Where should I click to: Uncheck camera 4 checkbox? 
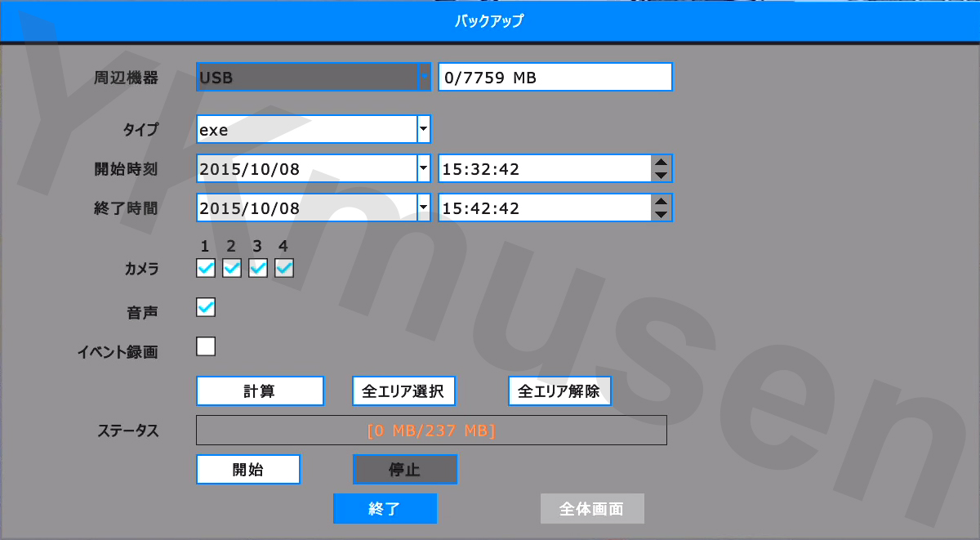pyautogui.click(x=284, y=268)
